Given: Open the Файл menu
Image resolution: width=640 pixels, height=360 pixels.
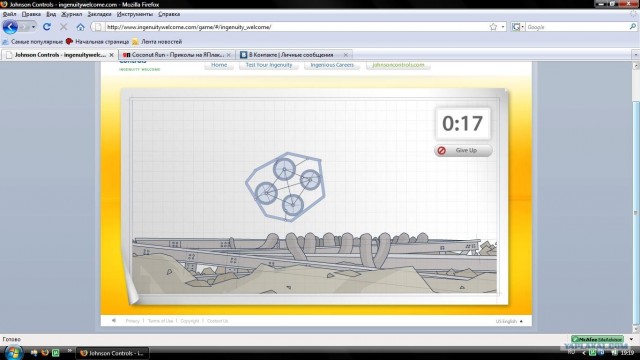Looking at the screenshot, I should coord(9,14).
